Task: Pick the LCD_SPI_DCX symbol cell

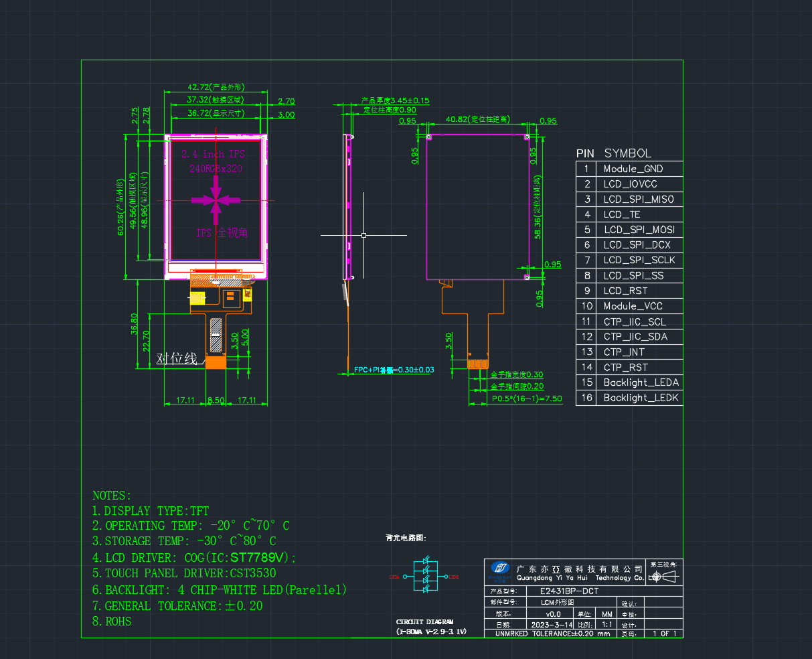Action: pos(637,245)
